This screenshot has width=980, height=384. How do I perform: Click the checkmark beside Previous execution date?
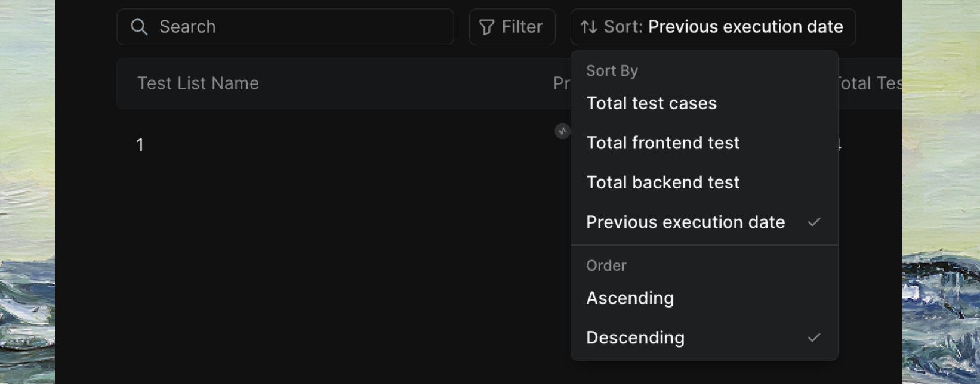[x=814, y=222]
